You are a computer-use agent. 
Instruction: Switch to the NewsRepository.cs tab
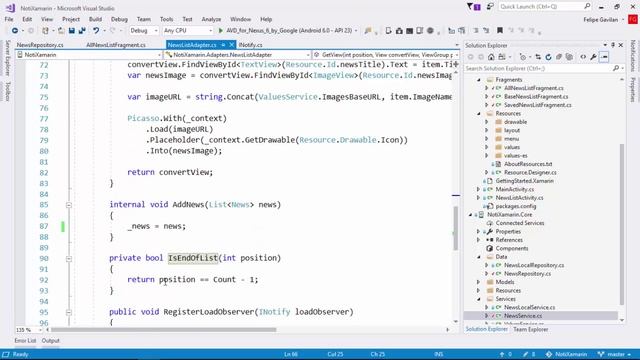point(40,45)
